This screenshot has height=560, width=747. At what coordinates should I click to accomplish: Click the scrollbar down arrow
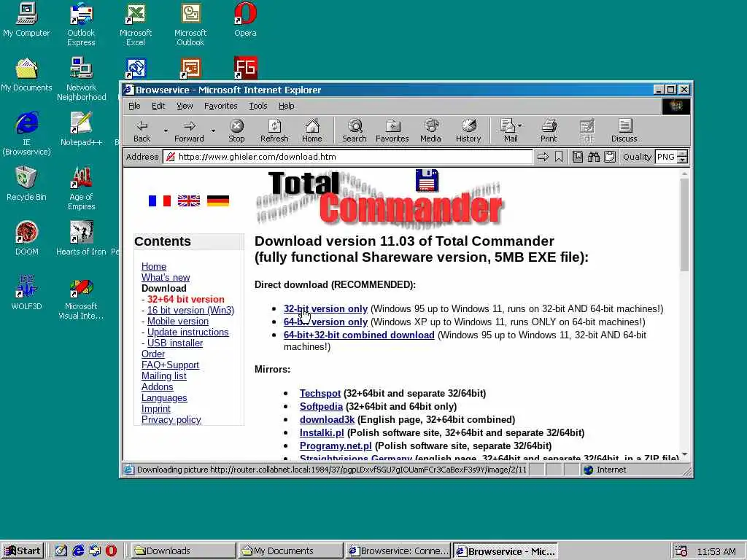point(684,455)
